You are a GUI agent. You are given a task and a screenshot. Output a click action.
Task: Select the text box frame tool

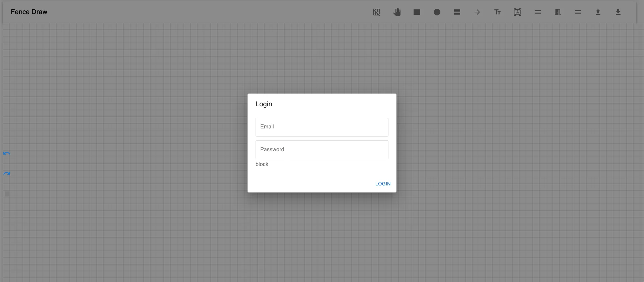518,12
